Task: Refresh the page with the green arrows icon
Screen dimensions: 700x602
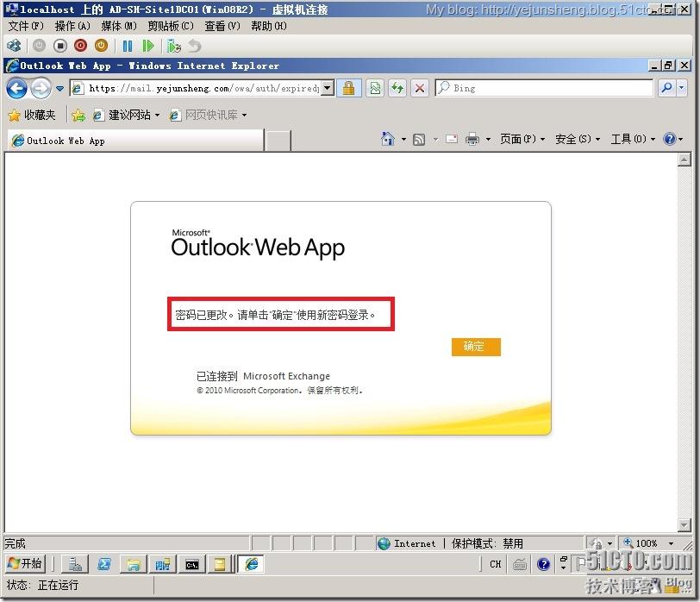Action: (397, 88)
